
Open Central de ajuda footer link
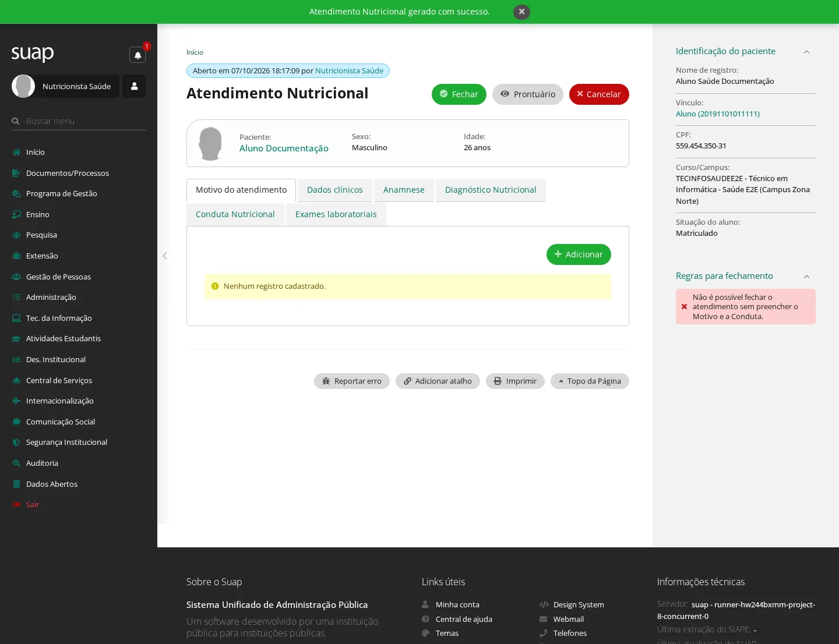pyautogui.click(x=464, y=620)
